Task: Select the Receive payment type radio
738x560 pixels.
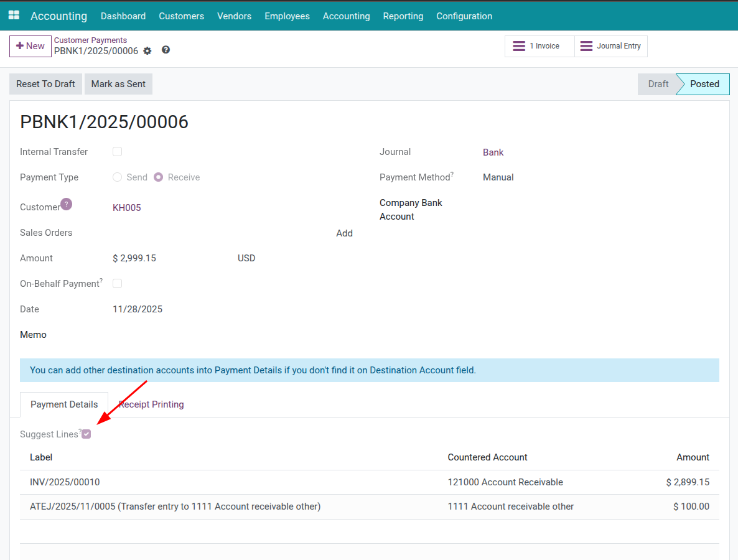Action: click(x=159, y=177)
